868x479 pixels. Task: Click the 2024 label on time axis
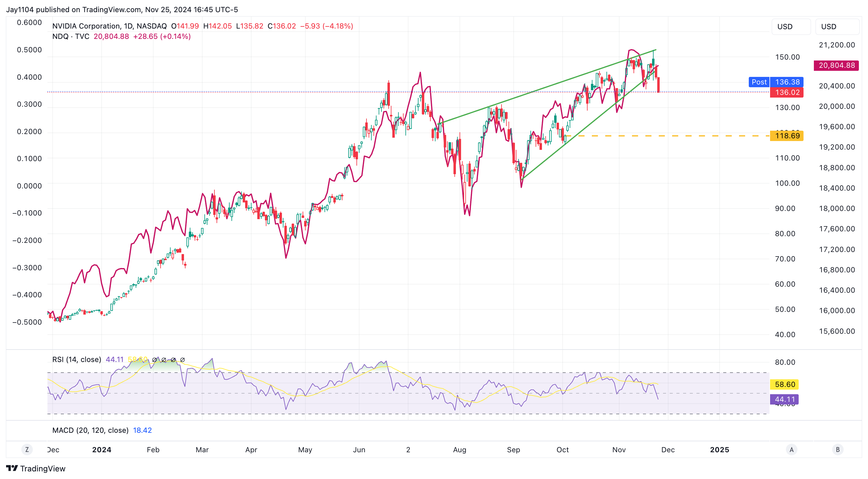(x=102, y=450)
